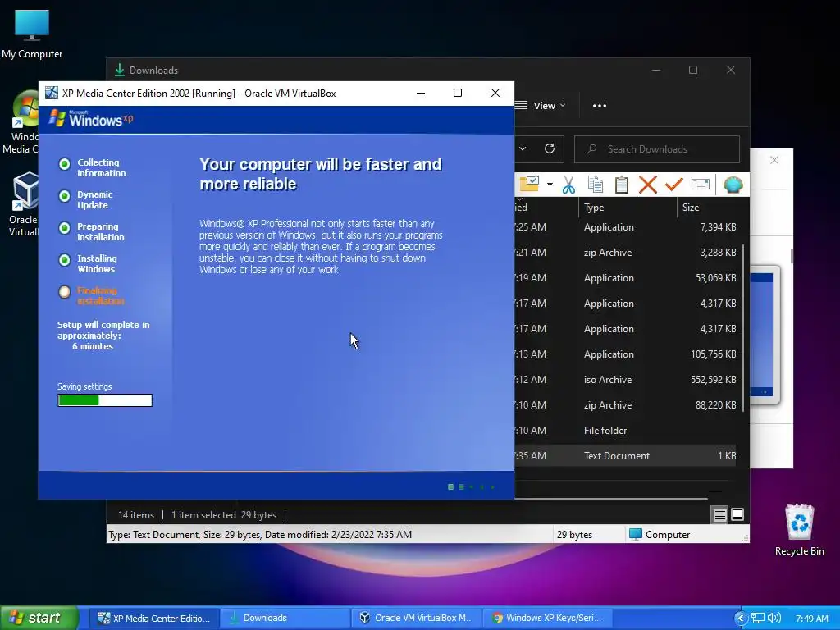
Task: Click the cut scissors icon in Downloads toolbar
Action: (x=568, y=185)
